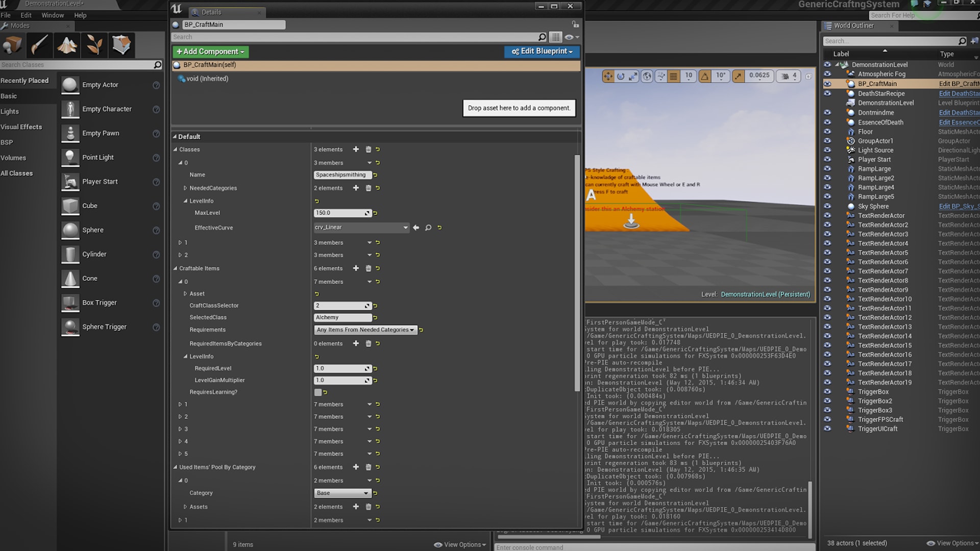
Task: Empty the Classes array with trash icon
Action: click(369, 149)
